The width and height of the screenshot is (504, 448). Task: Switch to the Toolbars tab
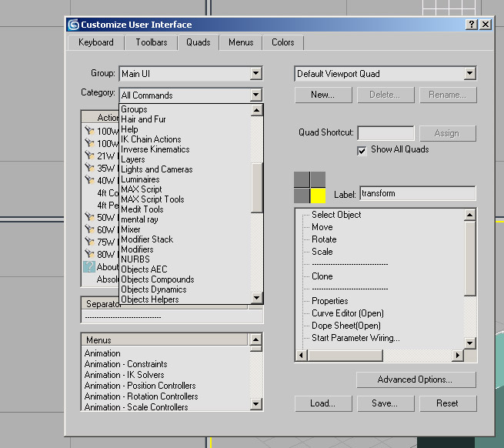[152, 42]
